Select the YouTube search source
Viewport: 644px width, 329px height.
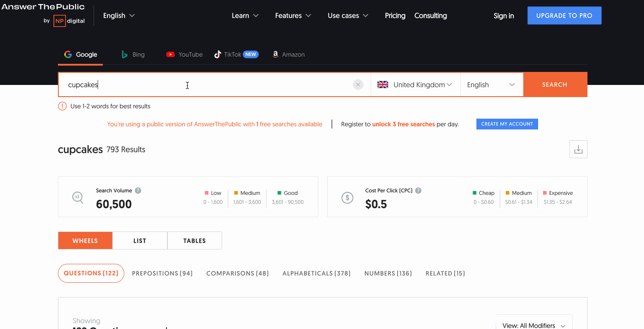click(184, 54)
